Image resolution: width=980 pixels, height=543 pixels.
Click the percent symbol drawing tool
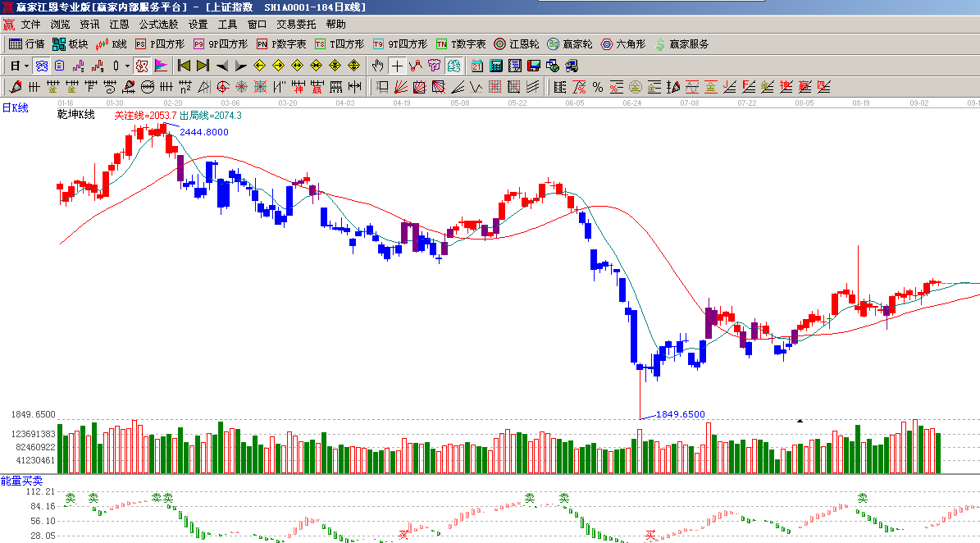598,87
